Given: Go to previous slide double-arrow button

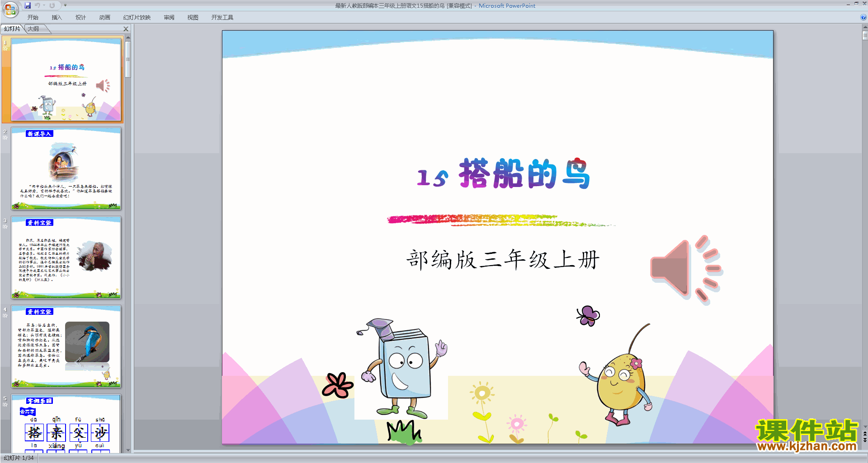Looking at the screenshot, I should tap(865, 434).
